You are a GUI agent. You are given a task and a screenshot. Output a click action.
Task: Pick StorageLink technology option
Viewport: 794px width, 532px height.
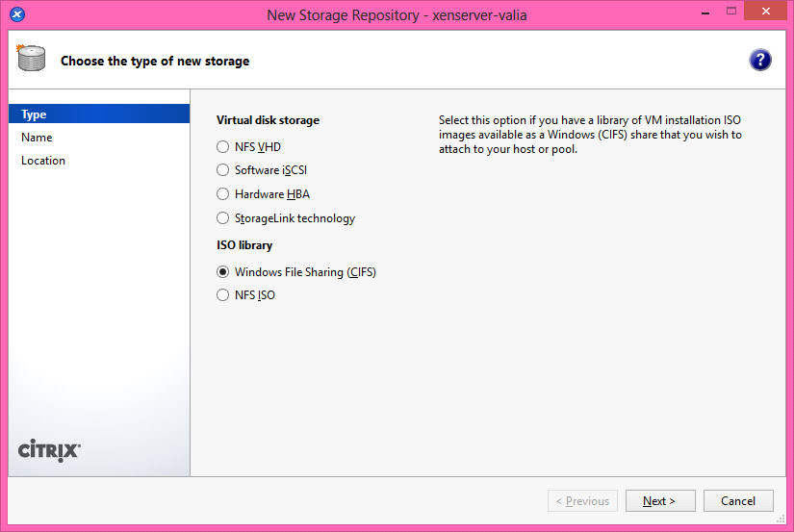tap(223, 218)
